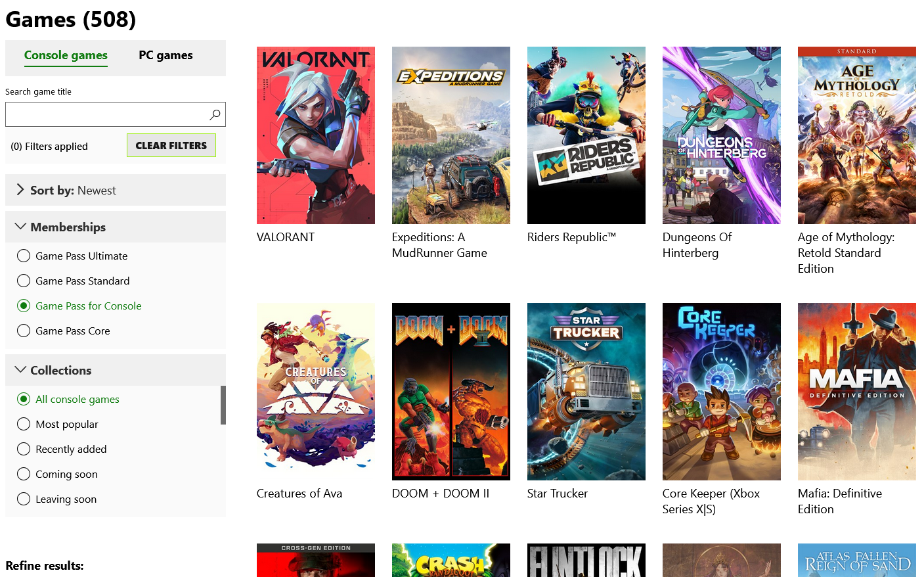
Task: Click the VALORANT title link
Action: tap(286, 237)
